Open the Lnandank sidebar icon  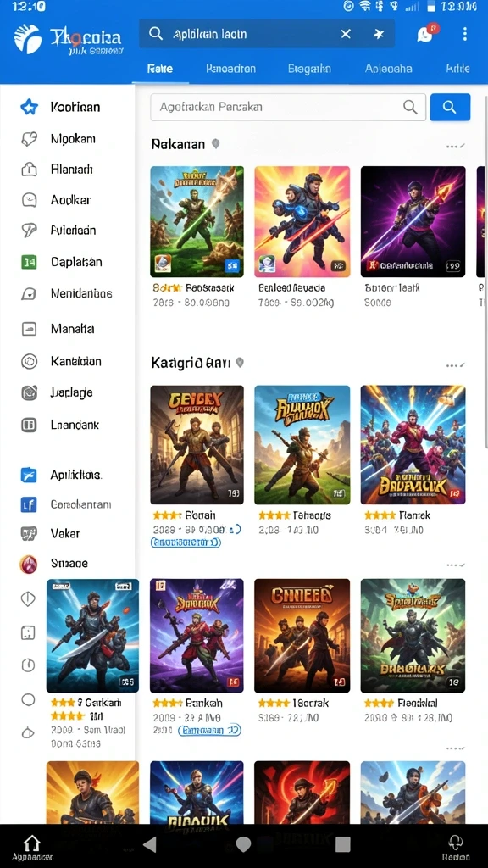[29, 426]
